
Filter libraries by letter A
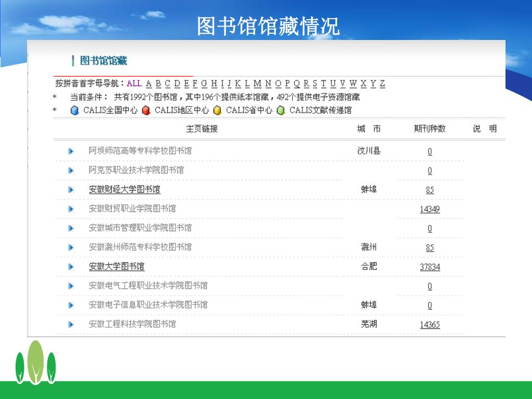(x=149, y=84)
